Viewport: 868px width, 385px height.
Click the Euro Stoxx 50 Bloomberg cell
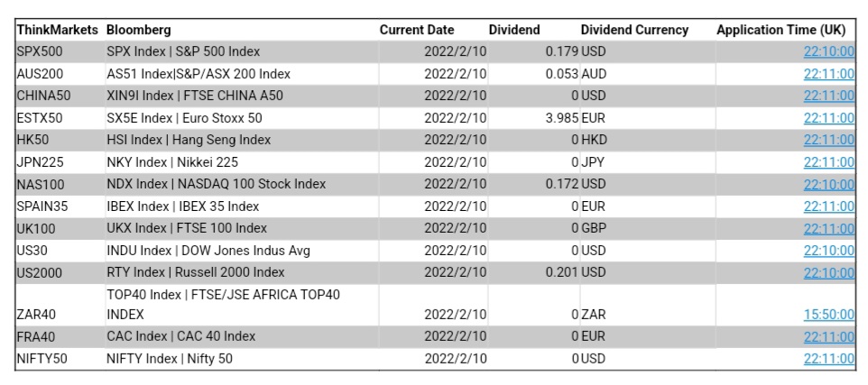[184, 118]
